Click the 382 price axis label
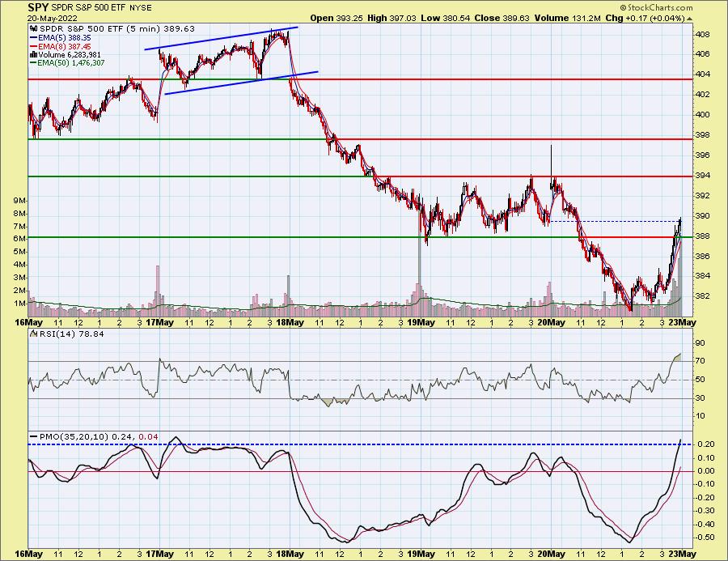This screenshot has width=728, height=561. 702,296
